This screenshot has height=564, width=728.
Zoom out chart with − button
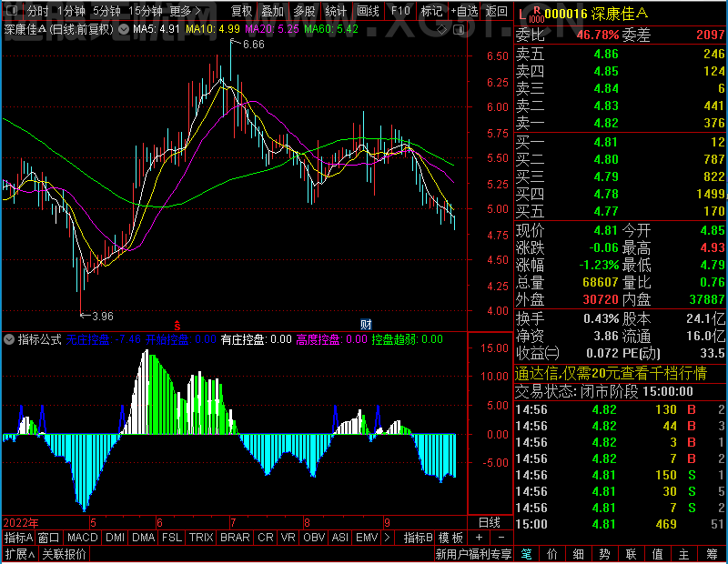point(501,538)
